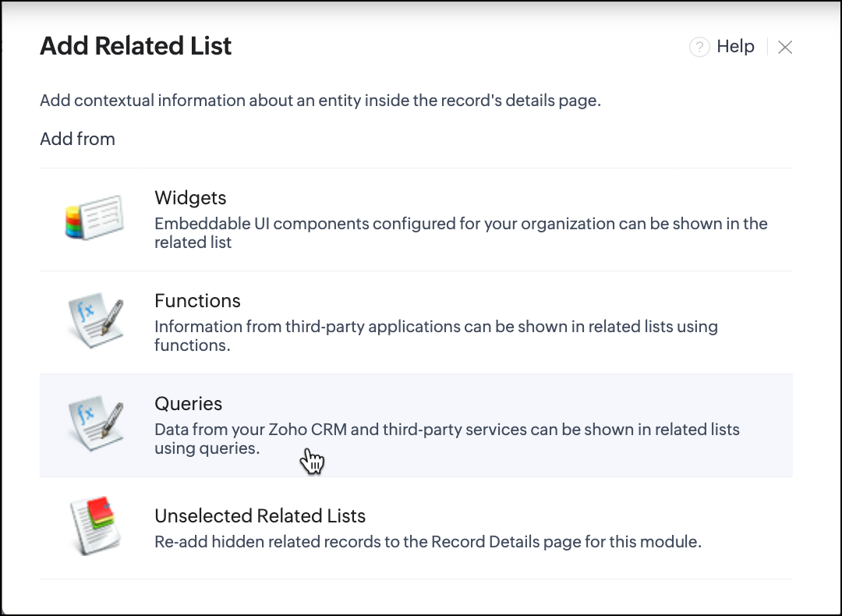Open the Help link text
Image resolution: width=842 pixels, height=616 pixels.
click(735, 47)
